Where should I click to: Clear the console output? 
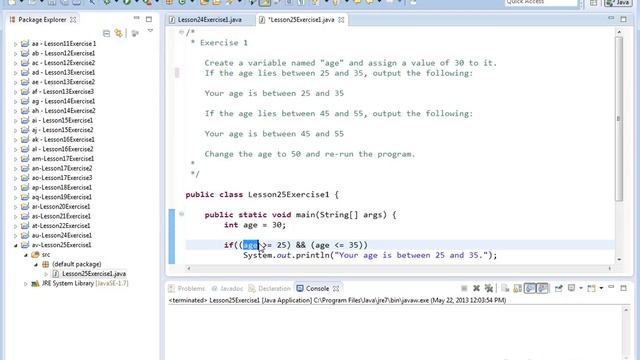coord(505,289)
